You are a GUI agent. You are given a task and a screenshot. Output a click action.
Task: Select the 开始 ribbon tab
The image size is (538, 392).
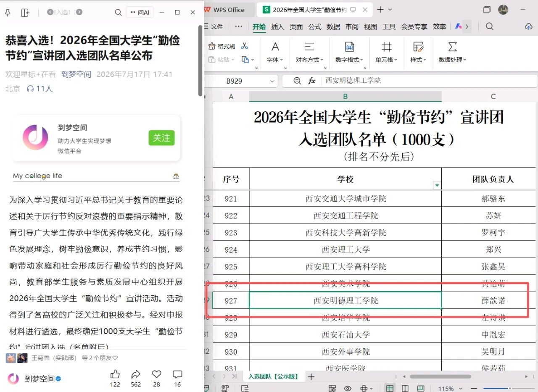(259, 27)
